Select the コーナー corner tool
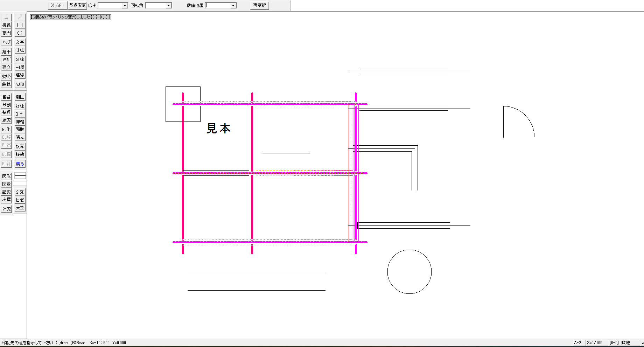Image resolution: width=644 pixels, height=347 pixels. tap(20, 114)
